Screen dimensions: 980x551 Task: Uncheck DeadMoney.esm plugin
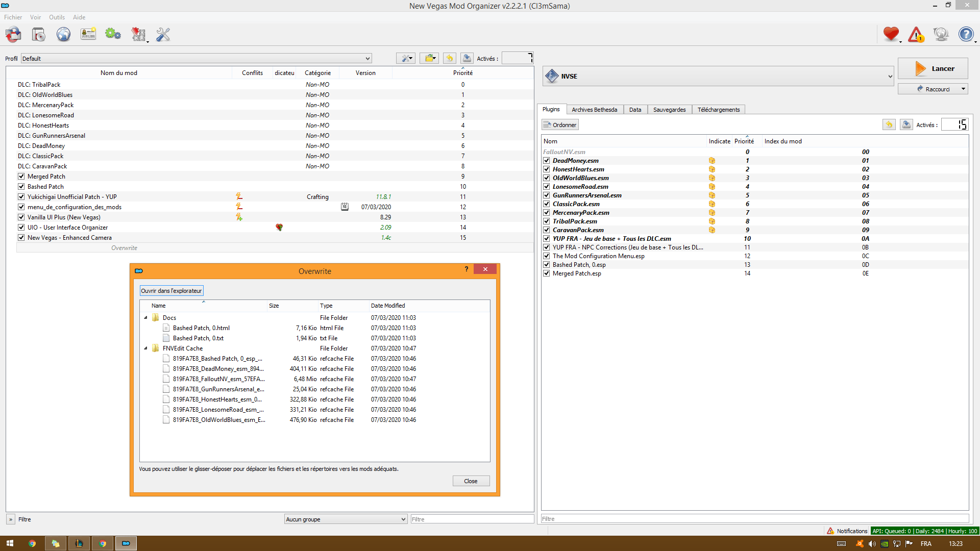pyautogui.click(x=547, y=161)
